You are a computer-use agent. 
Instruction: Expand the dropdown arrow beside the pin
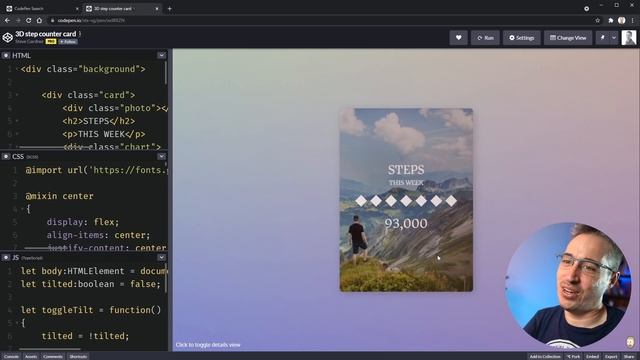pos(613,38)
